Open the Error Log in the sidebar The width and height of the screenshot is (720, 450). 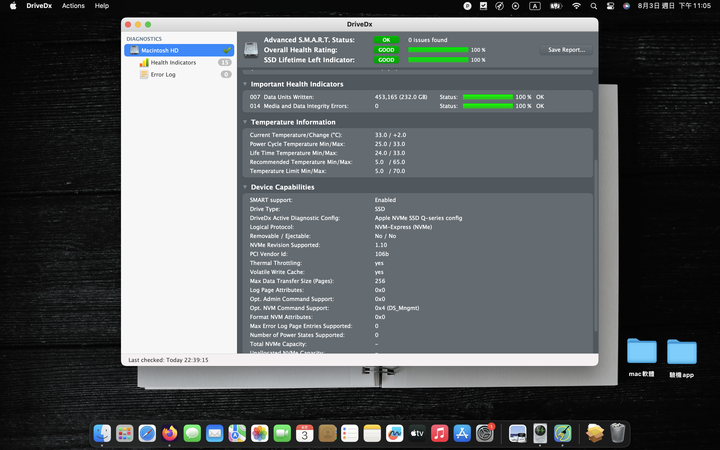click(x=163, y=74)
